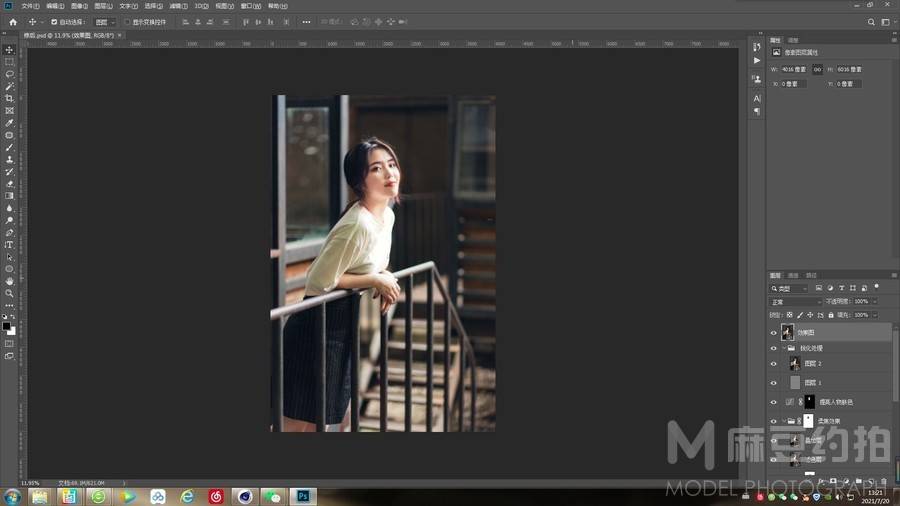This screenshot has height=506, width=900.
Task: Select the History Brush tool
Action: point(9,172)
